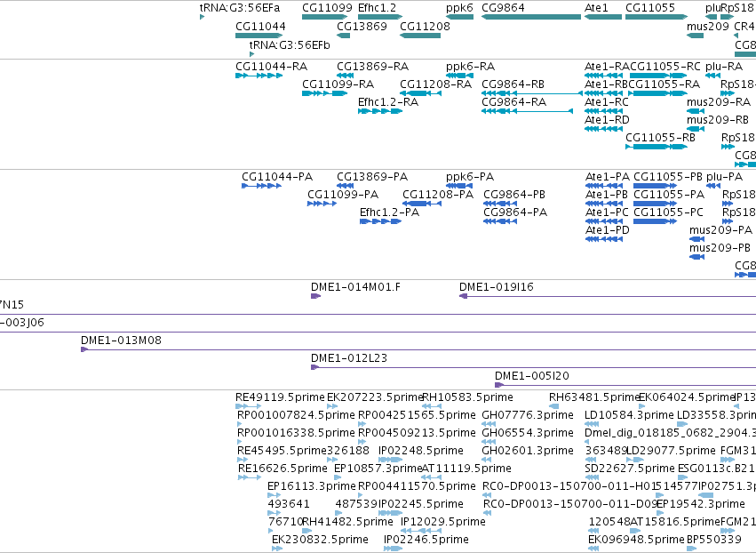Image resolution: width=756 pixels, height=553 pixels.
Task: Click the Efhc1.2-RA transcript label
Action: click(x=388, y=102)
